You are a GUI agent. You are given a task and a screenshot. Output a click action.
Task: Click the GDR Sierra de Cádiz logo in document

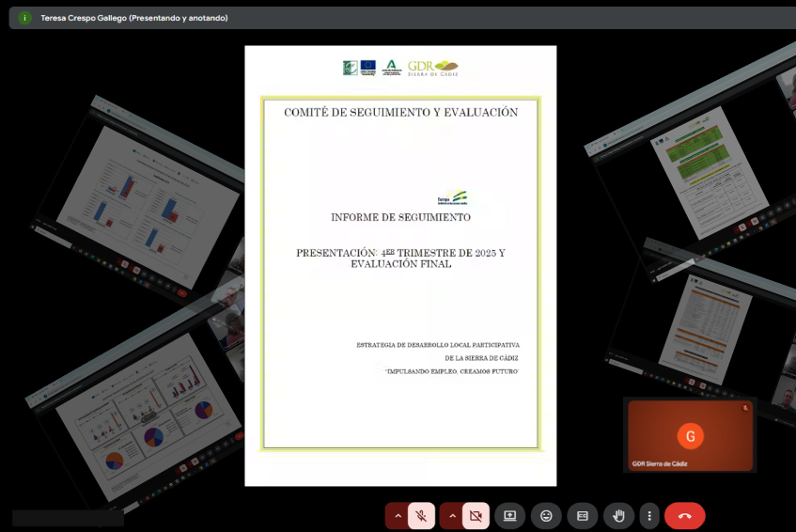click(x=433, y=68)
